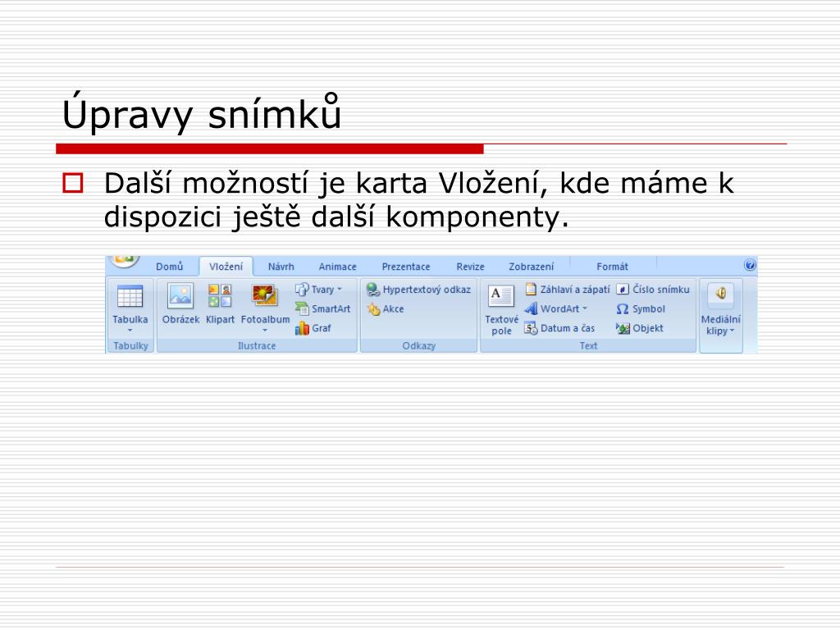Insert Datum a čas
Screen dimensions: 840x630
(x=559, y=328)
